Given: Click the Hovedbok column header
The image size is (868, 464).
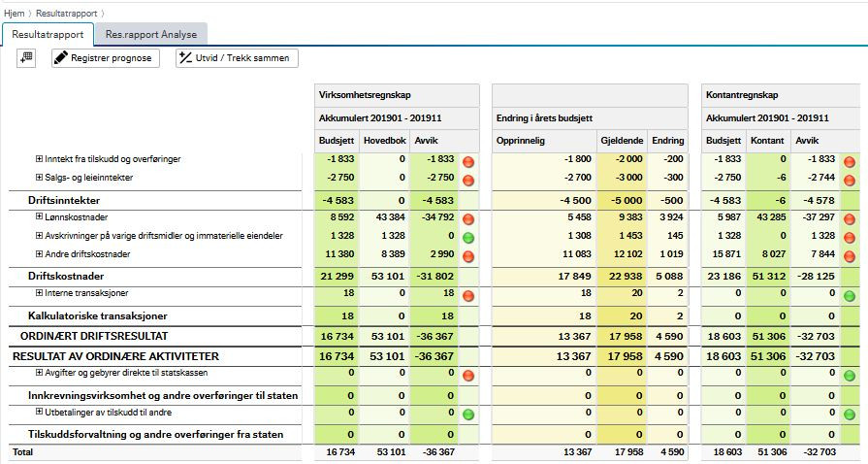Looking at the screenshot, I should pos(385,141).
